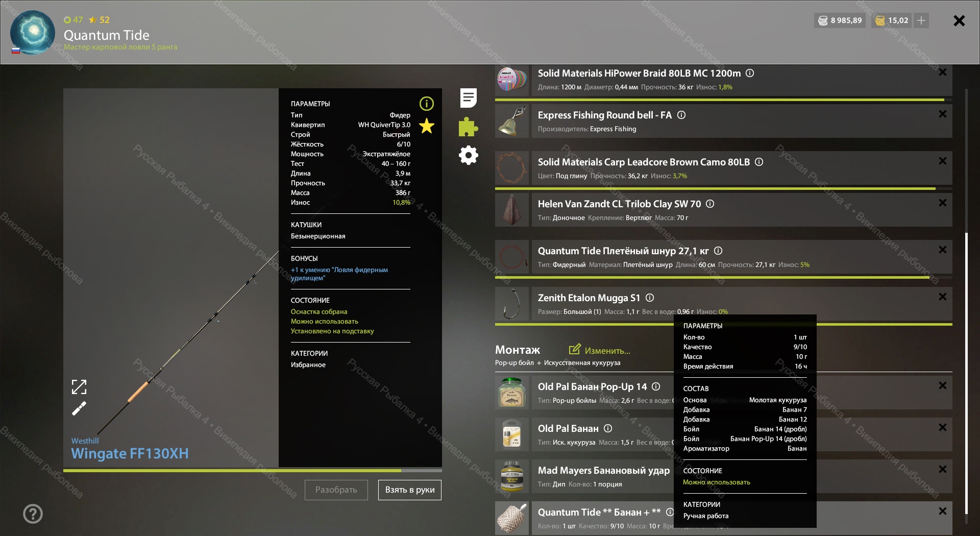The height and width of the screenshot is (536, 980).
Task: Click the Wingate FF130XH rod name
Action: coord(130,453)
